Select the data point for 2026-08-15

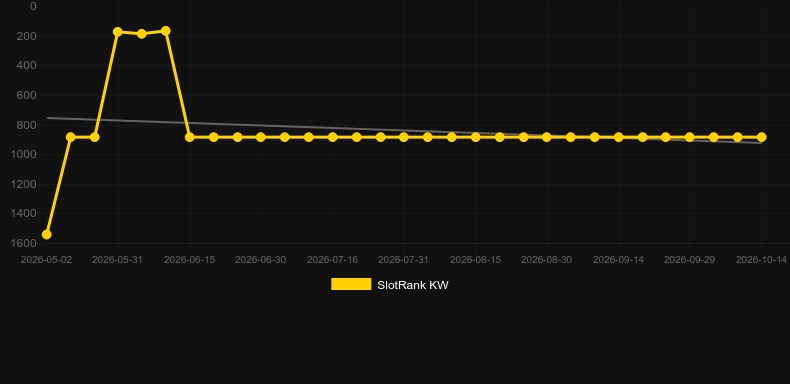click(476, 137)
